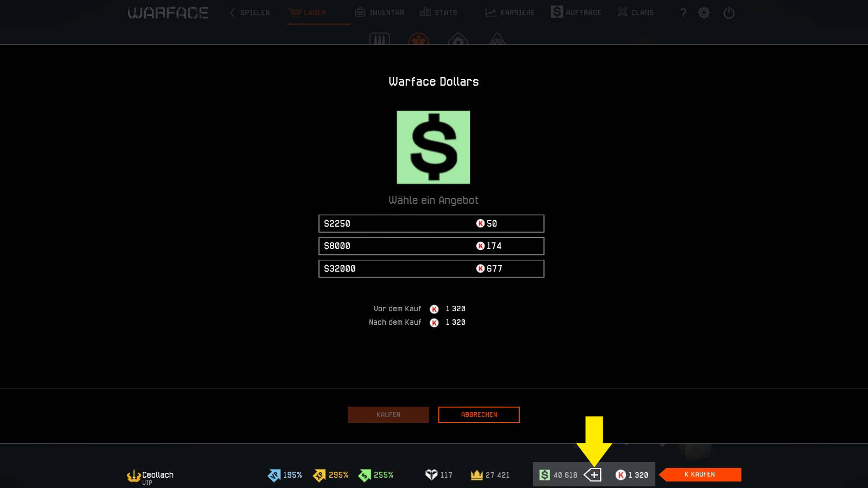The height and width of the screenshot is (488, 868).
Task: Click the 195% blue booster icon
Action: (x=274, y=476)
